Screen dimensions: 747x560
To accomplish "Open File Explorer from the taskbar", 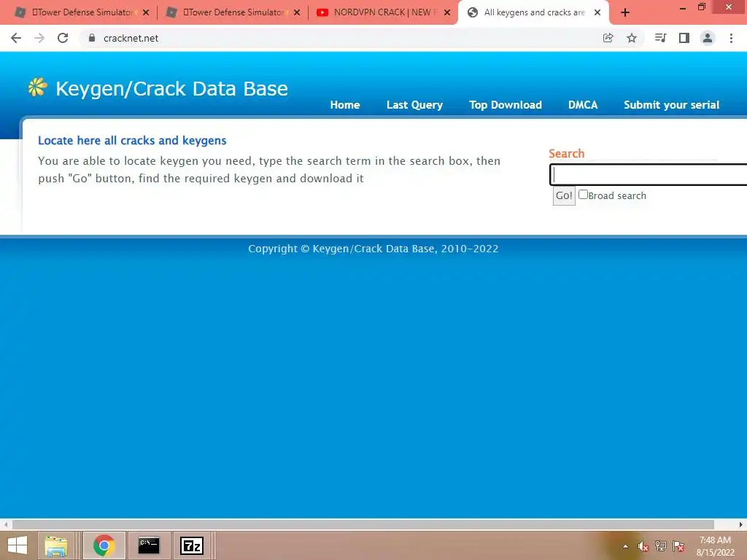I will [55, 545].
